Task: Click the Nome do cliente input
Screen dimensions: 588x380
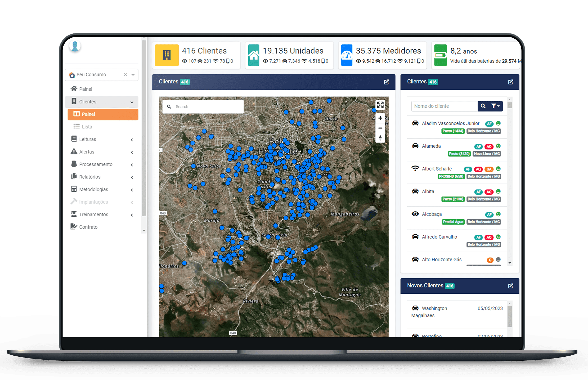Action: [x=445, y=106]
